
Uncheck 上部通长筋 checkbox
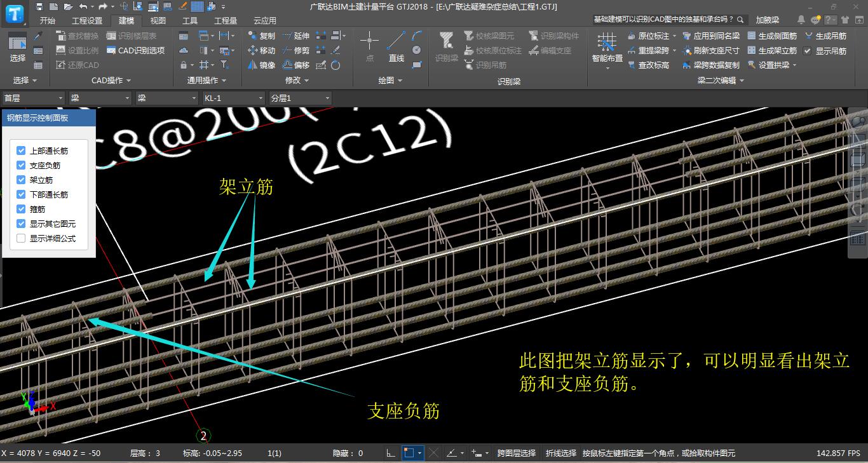(x=21, y=151)
